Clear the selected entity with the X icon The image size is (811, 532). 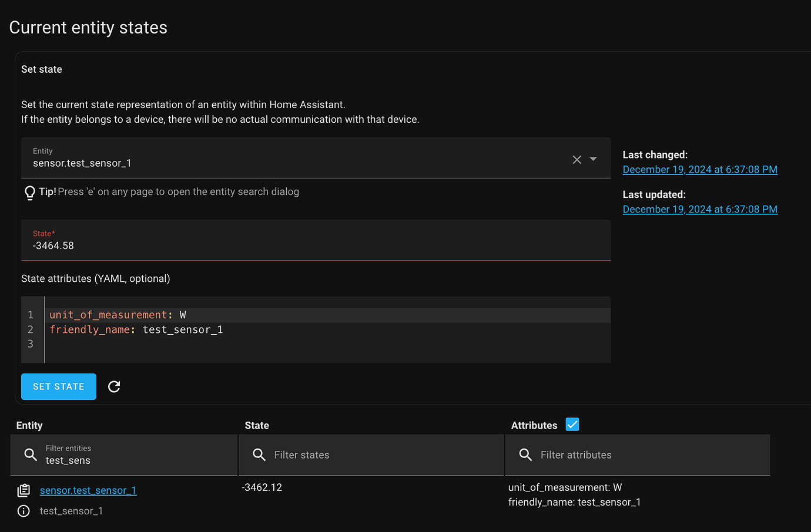(577, 159)
